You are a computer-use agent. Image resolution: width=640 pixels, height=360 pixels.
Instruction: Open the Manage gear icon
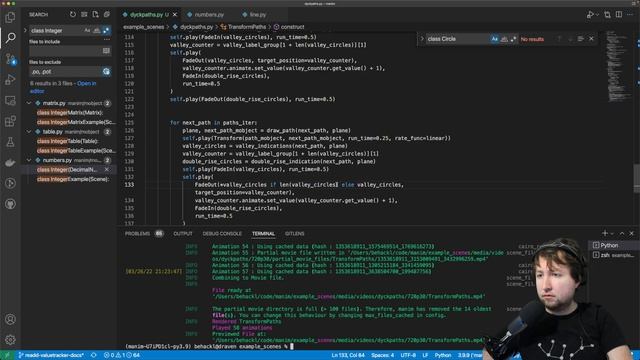tap(10, 339)
